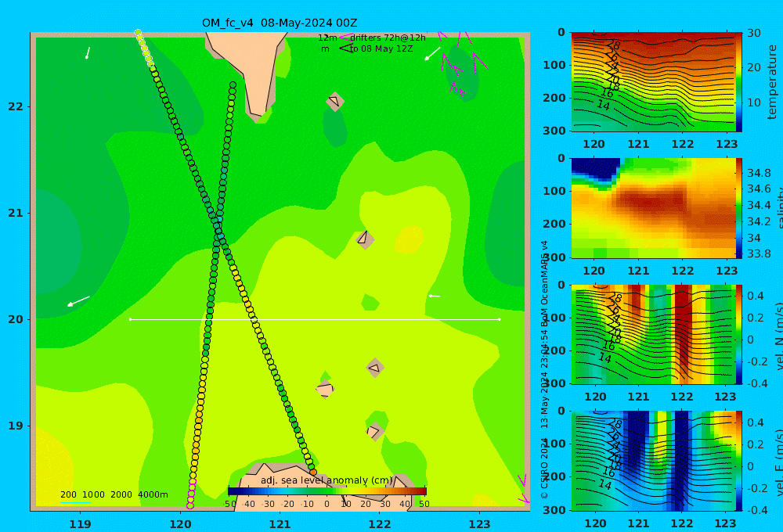Click the 'to 08 May 12Z' legend label
Screen dimensions: 783x532
(381, 49)
